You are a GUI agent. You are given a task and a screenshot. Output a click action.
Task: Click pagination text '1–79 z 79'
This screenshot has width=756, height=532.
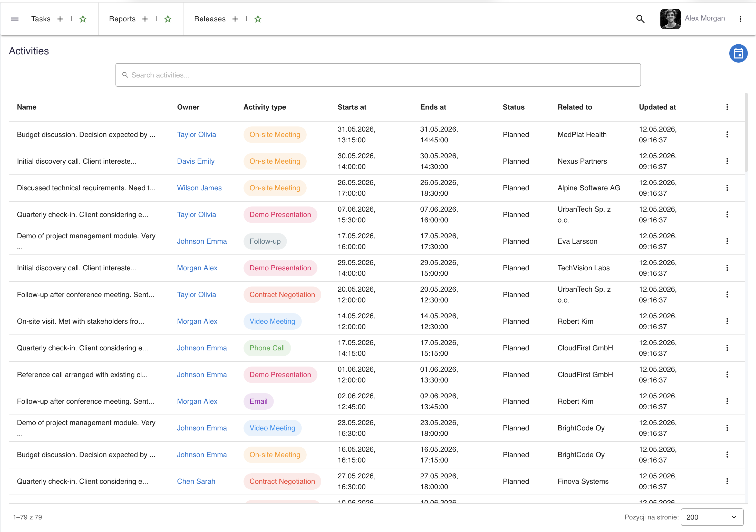(27, 517)
